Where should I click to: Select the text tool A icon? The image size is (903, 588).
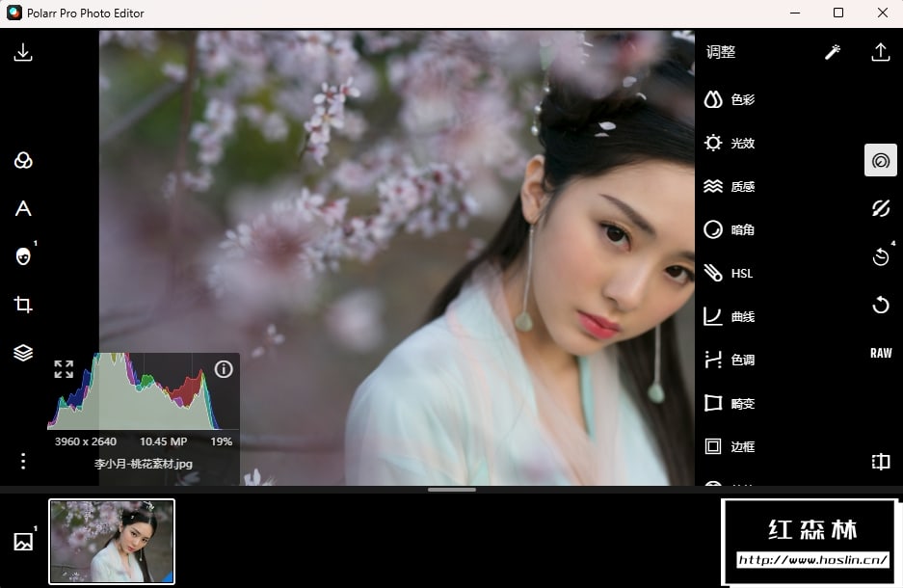[x=23, y=208]
